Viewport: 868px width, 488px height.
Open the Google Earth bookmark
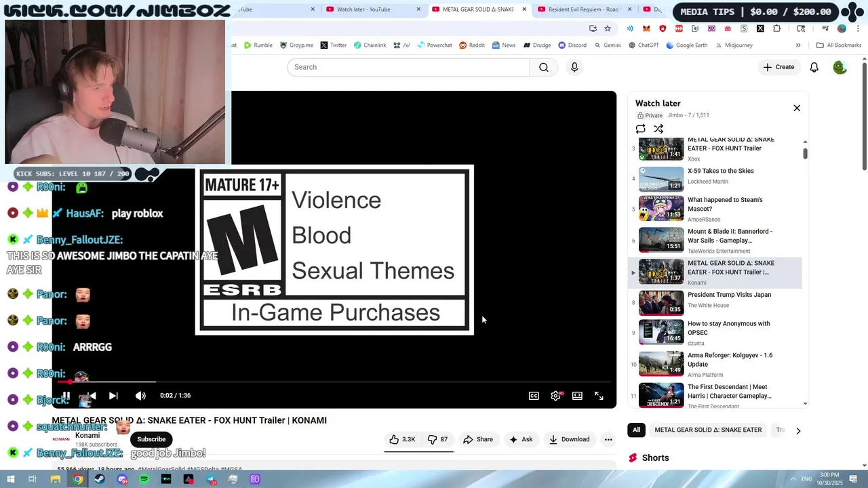[686, 45]
